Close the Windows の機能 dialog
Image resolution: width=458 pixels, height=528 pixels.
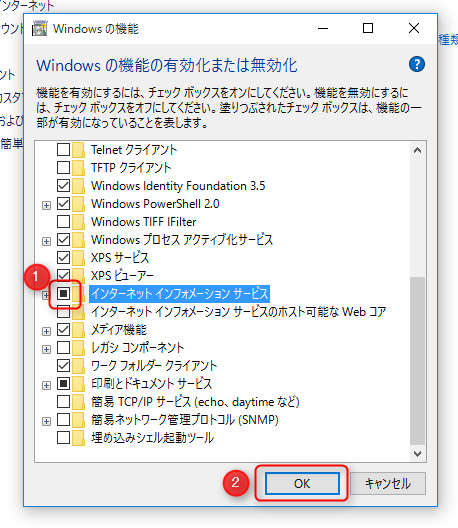click(x=414, y=28)
